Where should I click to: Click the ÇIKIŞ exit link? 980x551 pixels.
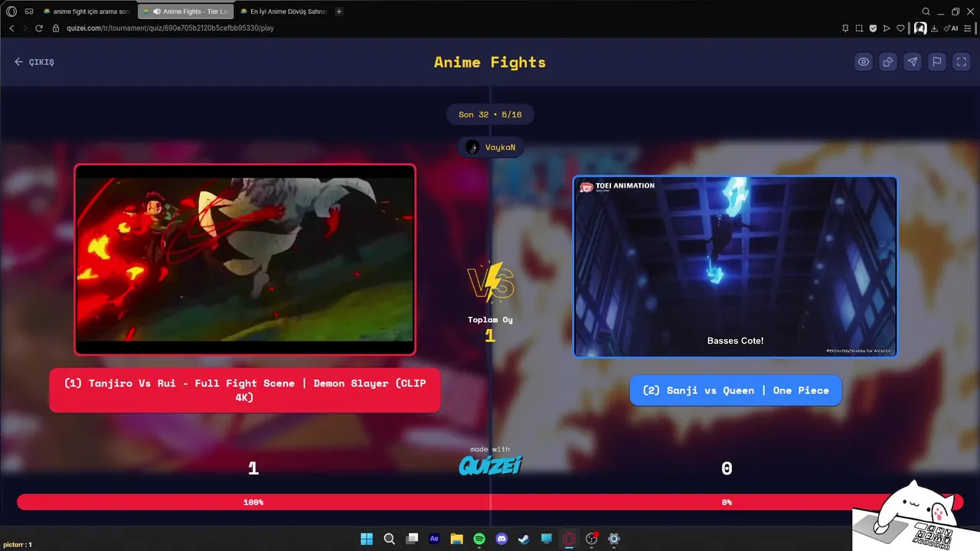pyautogui.click(x=34, y=62)
